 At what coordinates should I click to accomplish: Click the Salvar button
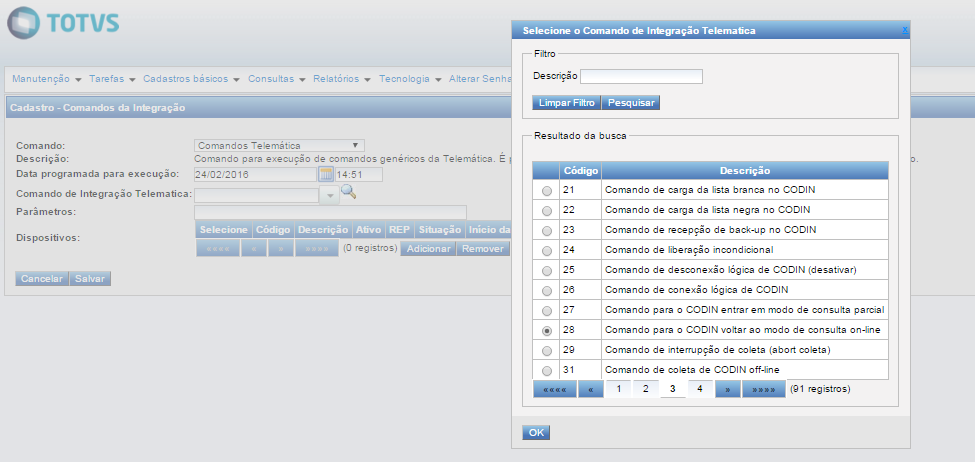(90, 279)
